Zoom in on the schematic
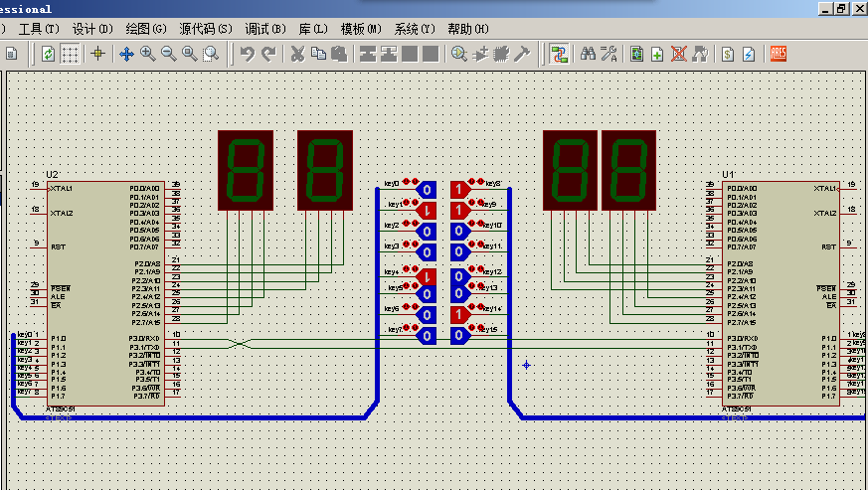This screenshot has height=490, width=868. click(148, 54)
